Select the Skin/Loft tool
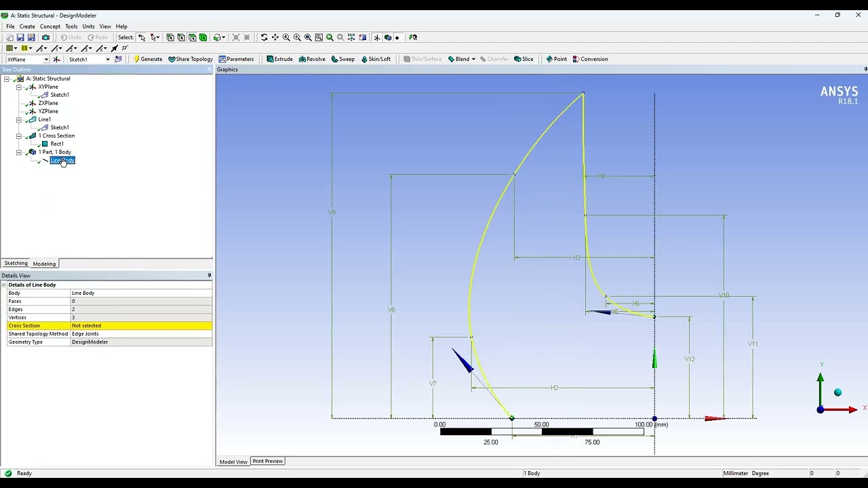Screen dimensions: 868x488 [376, 59]
